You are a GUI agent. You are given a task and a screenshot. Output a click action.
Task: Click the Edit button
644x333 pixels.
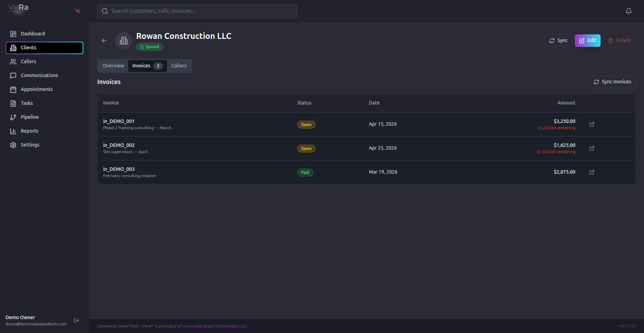coord(588,41)
